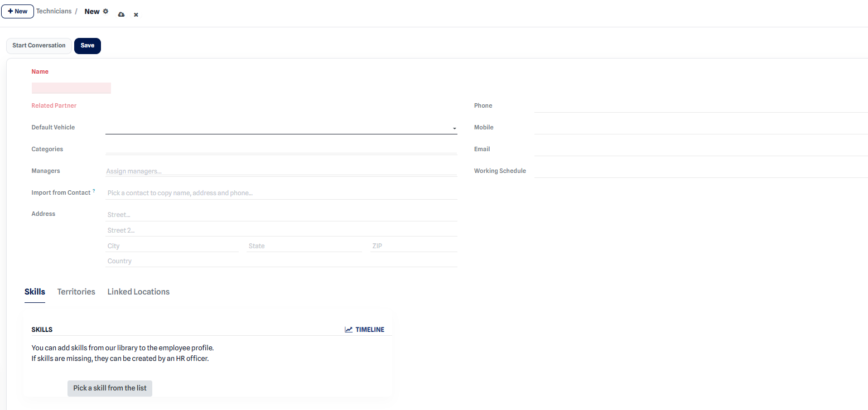Expand the Default Vehicle dropdown arrow
The height and width of the screenshot is (410, 868).
click(x=455, y=128)
